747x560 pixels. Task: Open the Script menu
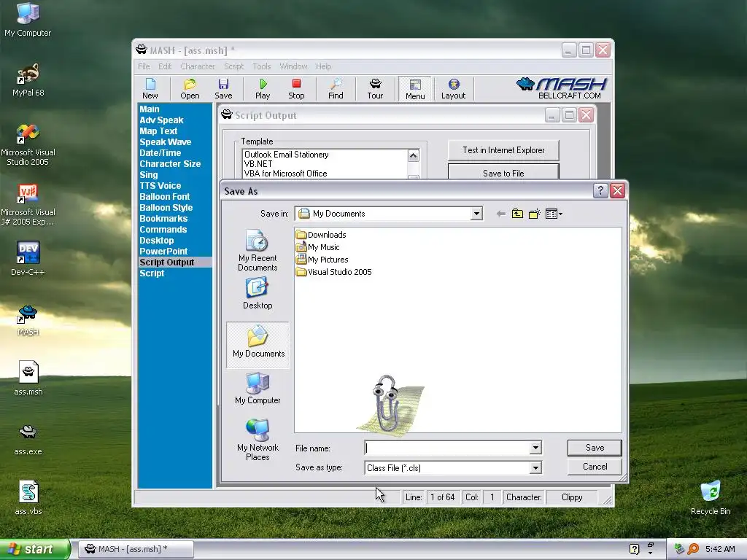click(x=233, y=66)
